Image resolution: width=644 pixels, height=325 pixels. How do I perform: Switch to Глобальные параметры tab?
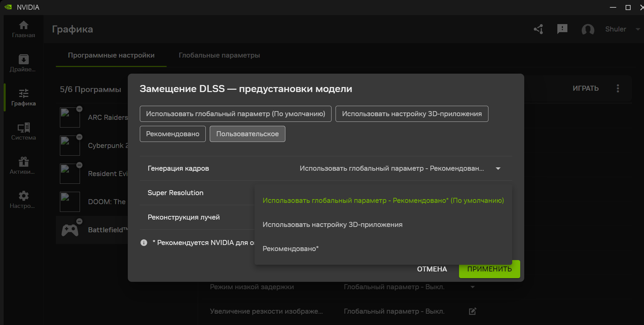click(x=219, y=55)
